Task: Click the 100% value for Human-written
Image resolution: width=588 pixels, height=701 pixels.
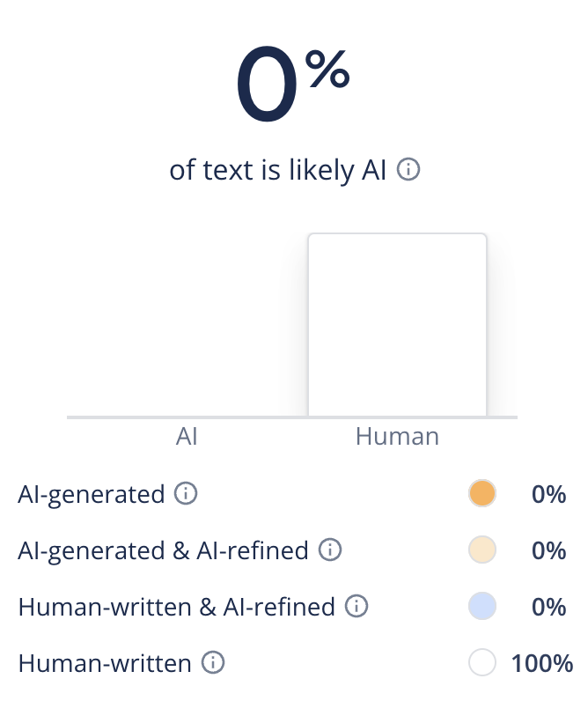Action: pos(542,662)
